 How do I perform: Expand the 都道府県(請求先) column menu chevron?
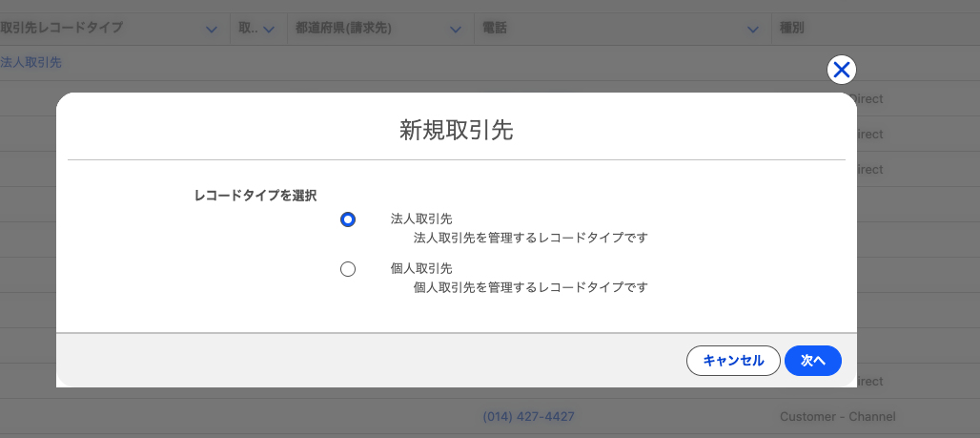[456, 30]
